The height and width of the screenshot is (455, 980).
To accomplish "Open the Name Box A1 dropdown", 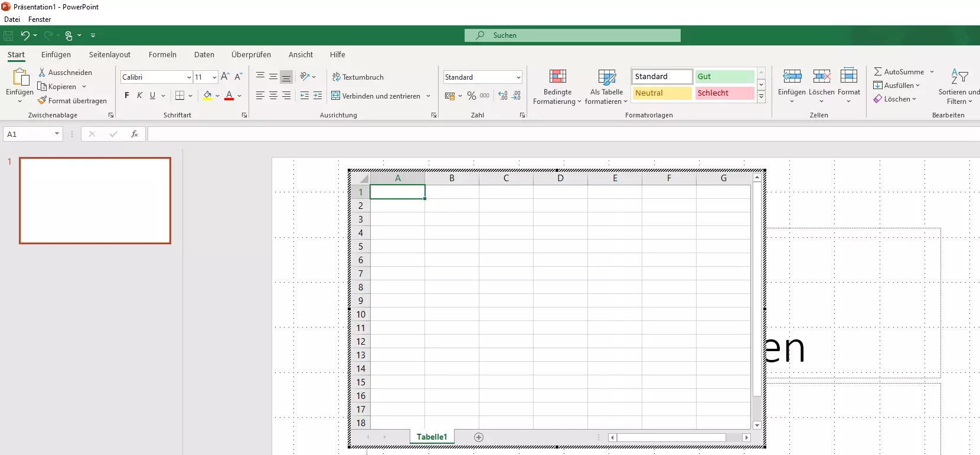I will coord(57,134).
